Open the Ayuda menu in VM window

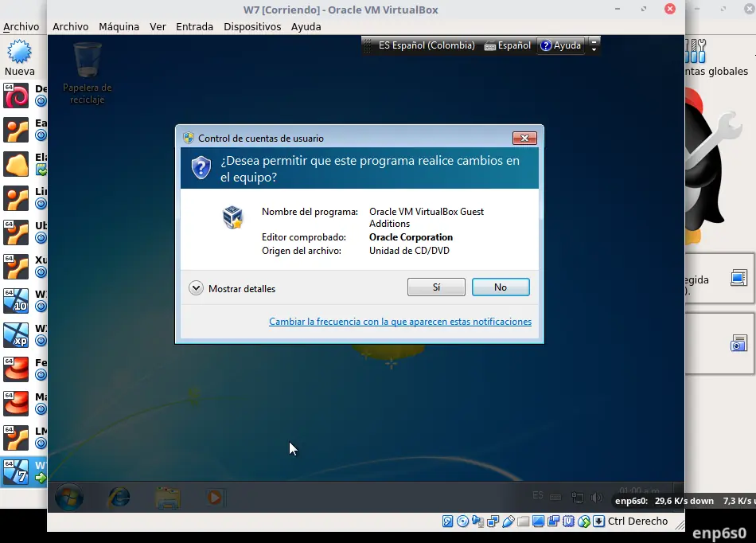pos(306,26)
